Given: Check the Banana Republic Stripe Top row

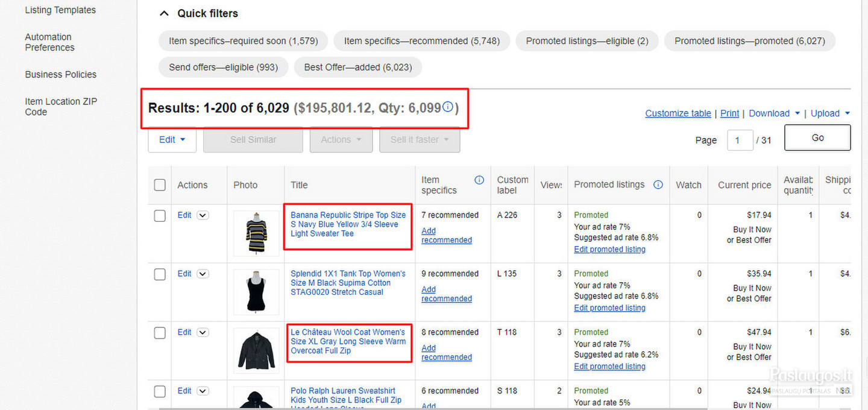Looking at the screenshot, I should click(160, 216).
